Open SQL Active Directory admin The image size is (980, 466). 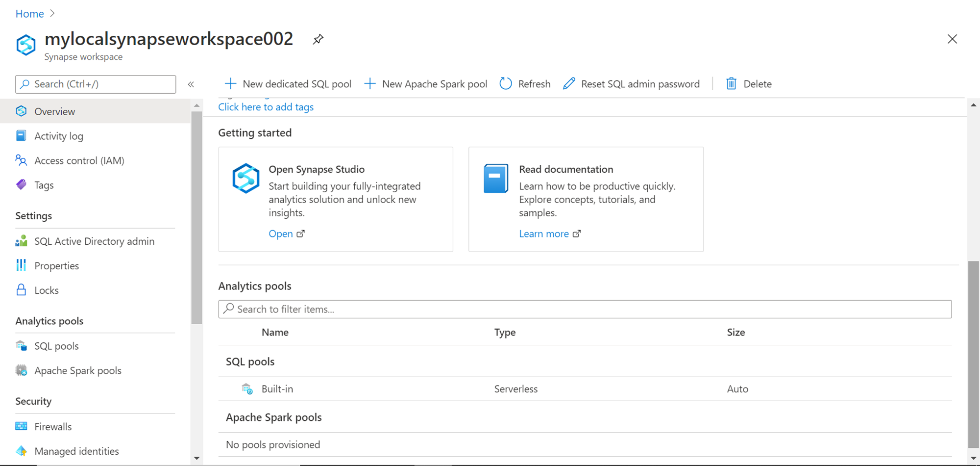point(94,241)
